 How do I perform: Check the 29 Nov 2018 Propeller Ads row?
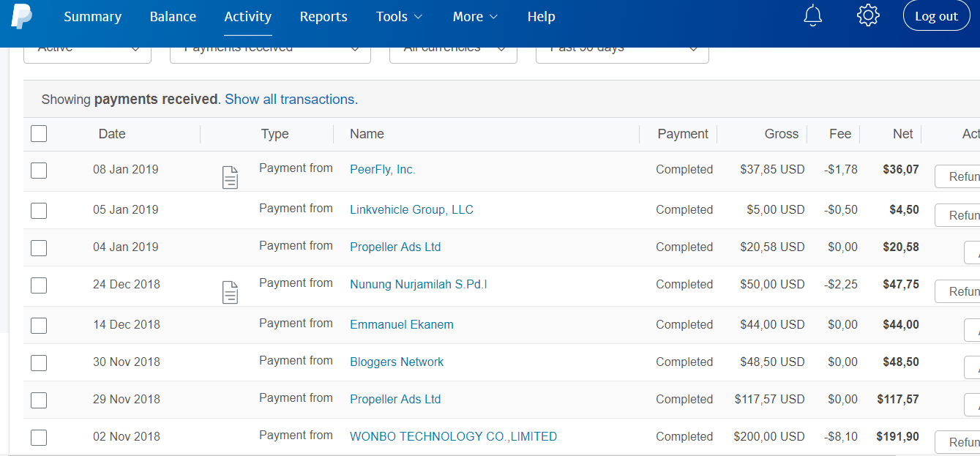click(x=39, y=400)
